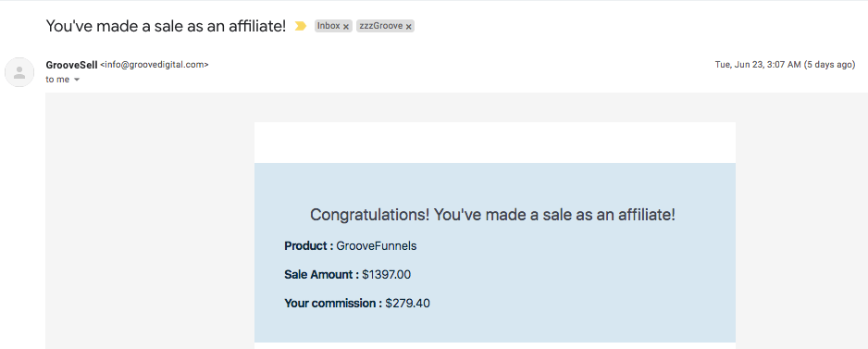
Task: Select the GrooveFunnels product name
Action: click(377, 246)
